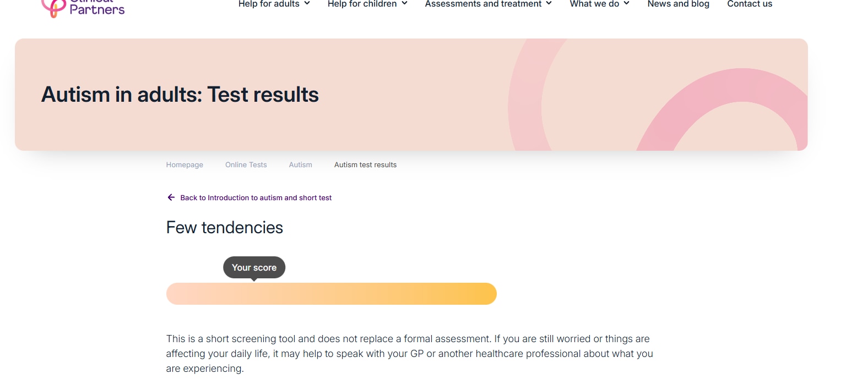Click the orange score gradient bar
Image resolution: width=868 pixels, height=390 pixels.
coord(331,294)
